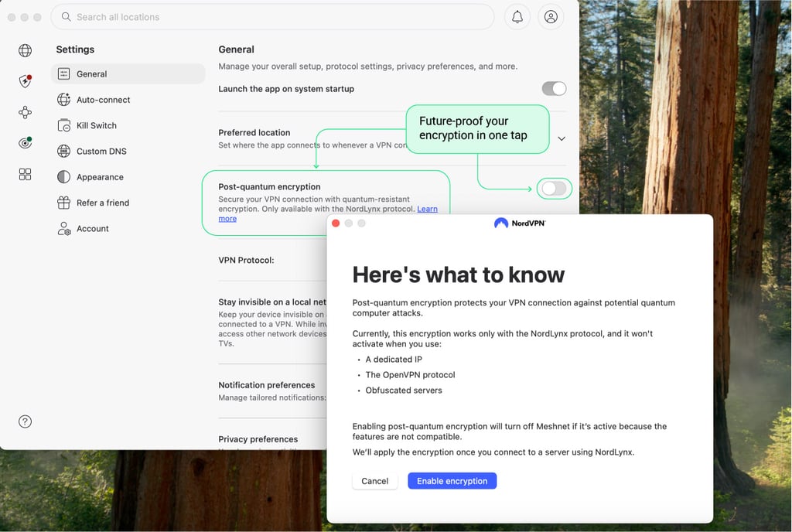
Task: Click the VPN Protocol: label
Action: coord(246,261)
